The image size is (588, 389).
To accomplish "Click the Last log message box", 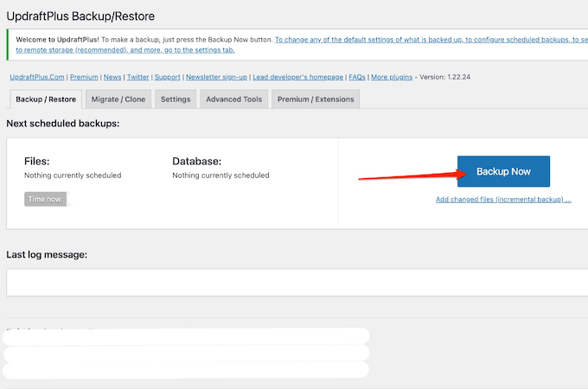I will click(x=297, y=282).
